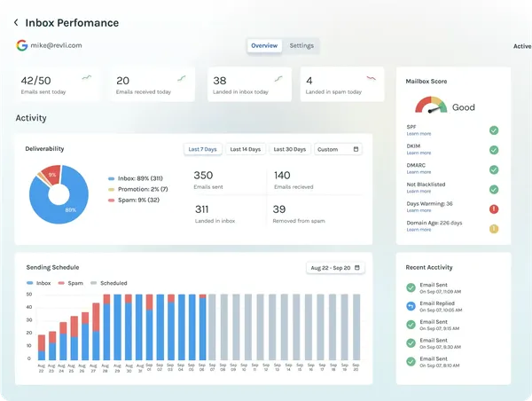This screenshot has height=401, width=532.
Task: Click the Mailbox Score gauge icon
Action: (431, 105)
